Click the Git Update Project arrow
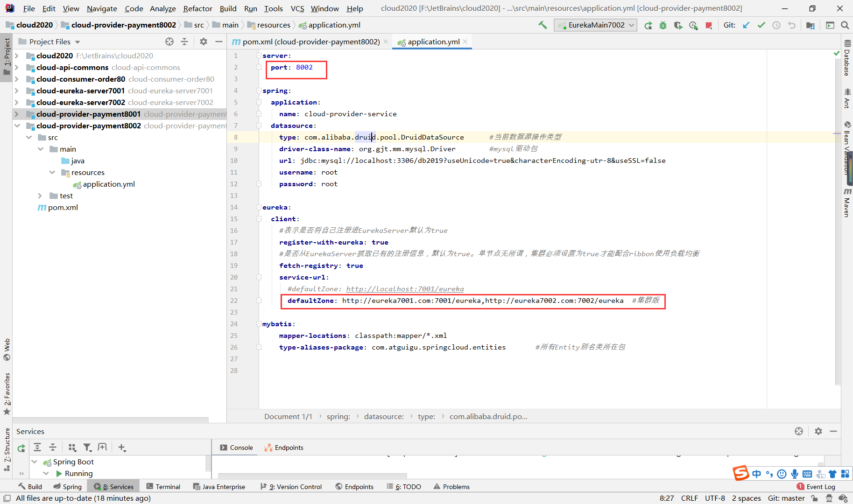This screenshot has height=504, width=853. tap(746, 25)
